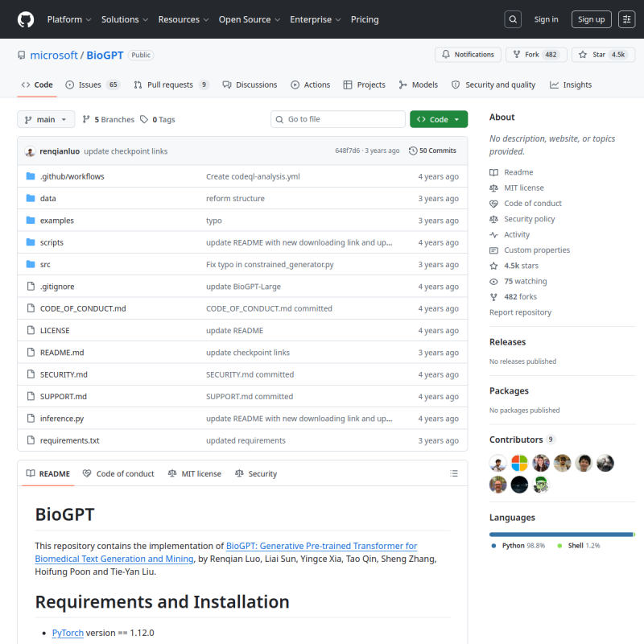
Task: Open 'Fix typo in constrained_generator.py' commit message
Action: pos(270,265)
